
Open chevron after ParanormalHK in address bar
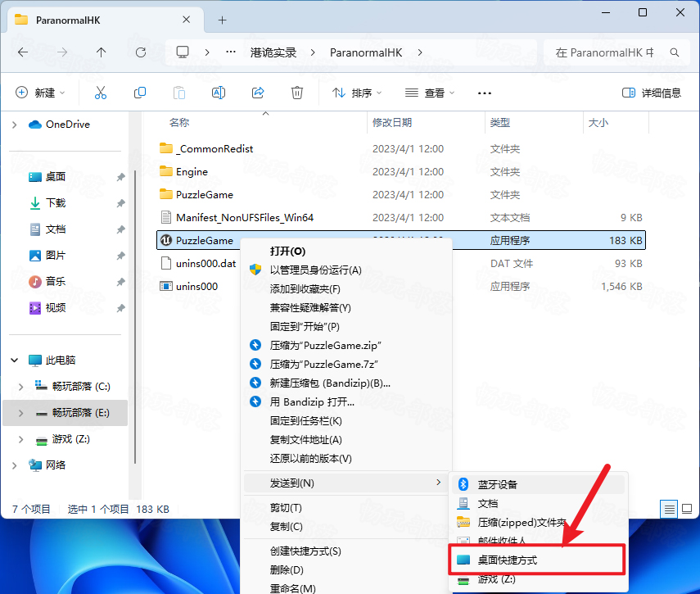(420, 52)
